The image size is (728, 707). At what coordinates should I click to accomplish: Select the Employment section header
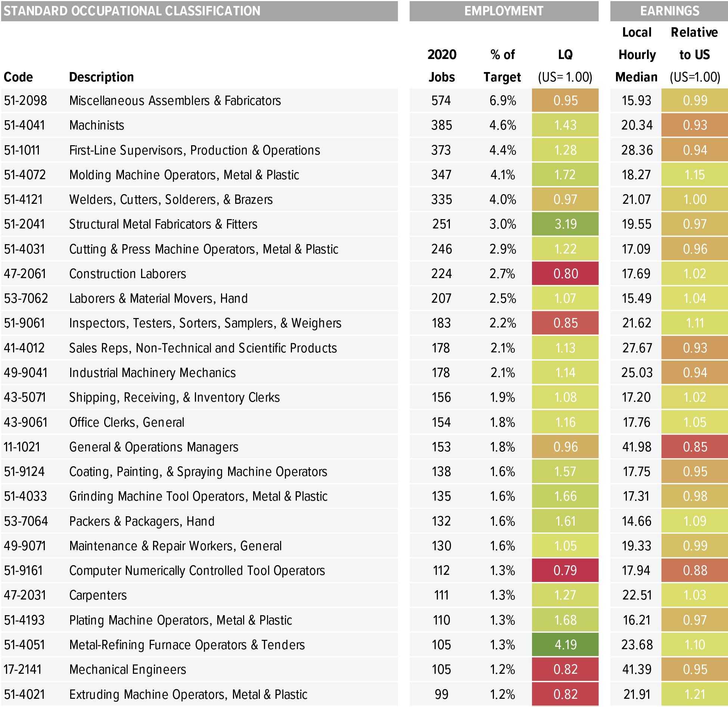[503, 11]
